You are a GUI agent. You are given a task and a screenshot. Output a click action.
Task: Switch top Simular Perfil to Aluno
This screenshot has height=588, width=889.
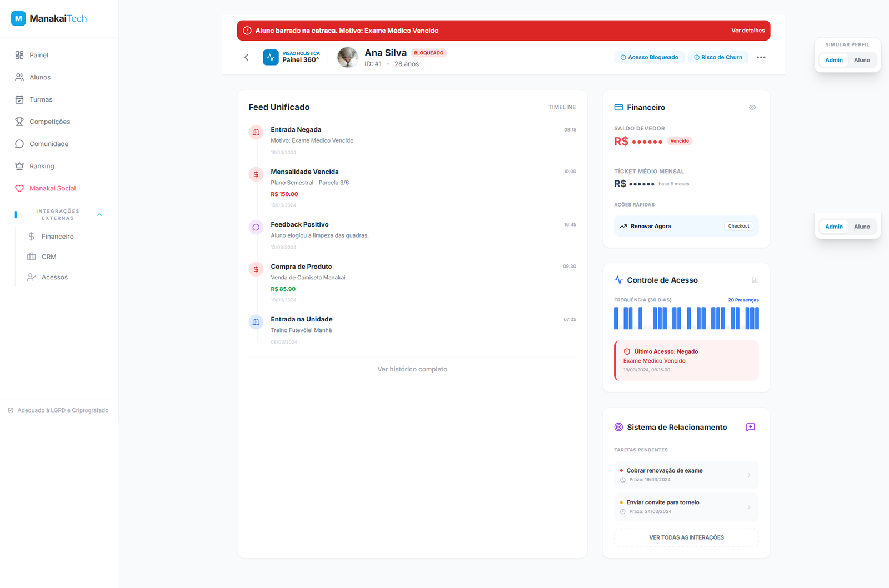[862, 60]
